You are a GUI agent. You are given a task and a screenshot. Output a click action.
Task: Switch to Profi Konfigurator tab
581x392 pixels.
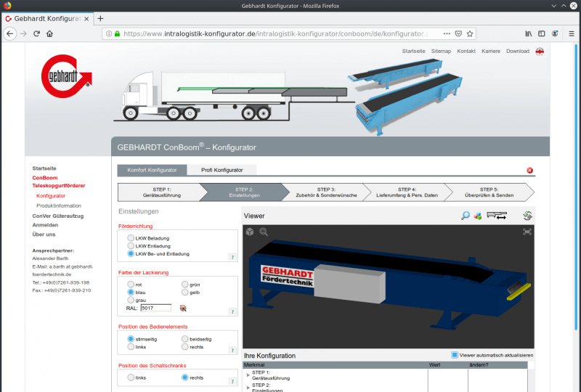(x=222, y=170)
